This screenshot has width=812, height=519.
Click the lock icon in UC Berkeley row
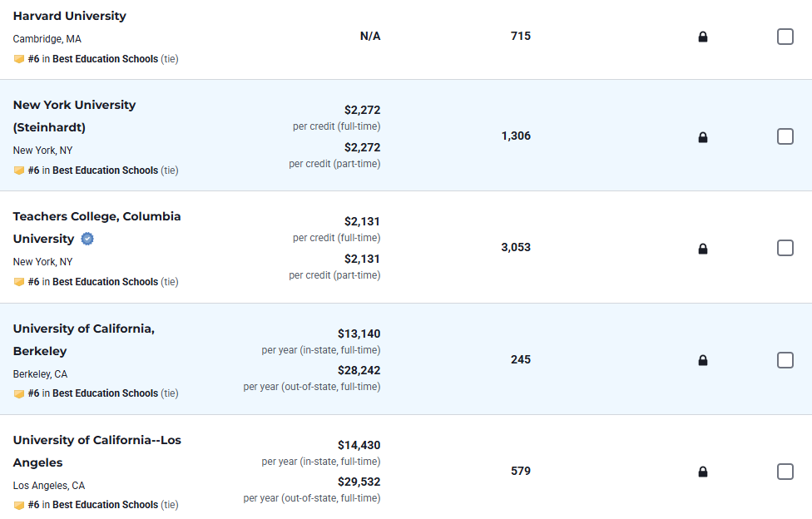[703, 360]
